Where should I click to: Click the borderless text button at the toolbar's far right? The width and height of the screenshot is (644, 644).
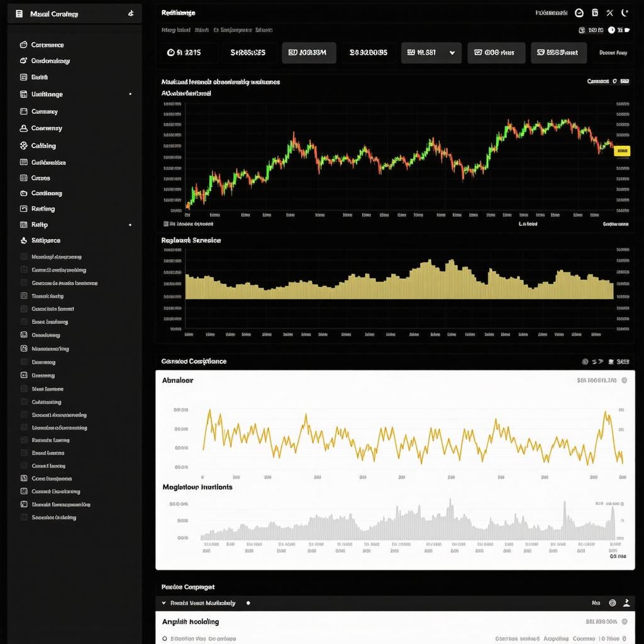click(x=613, y=53)
